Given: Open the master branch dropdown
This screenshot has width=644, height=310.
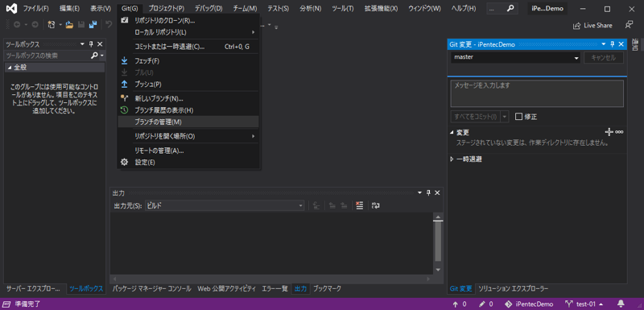Looking at the screenshot, I should [x=576, y=58].
